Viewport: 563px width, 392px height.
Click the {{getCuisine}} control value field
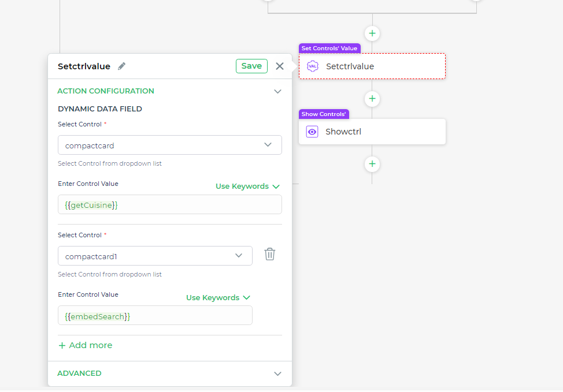pos(169,205)
